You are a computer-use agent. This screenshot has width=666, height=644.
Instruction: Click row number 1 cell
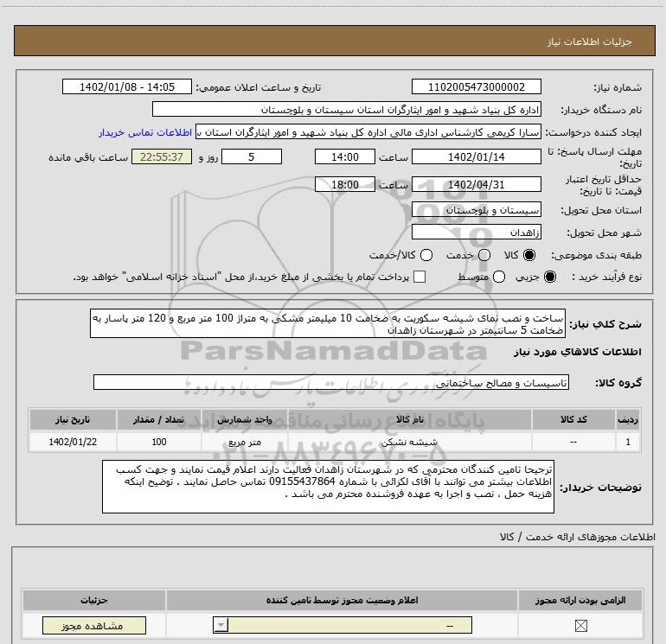628,442
